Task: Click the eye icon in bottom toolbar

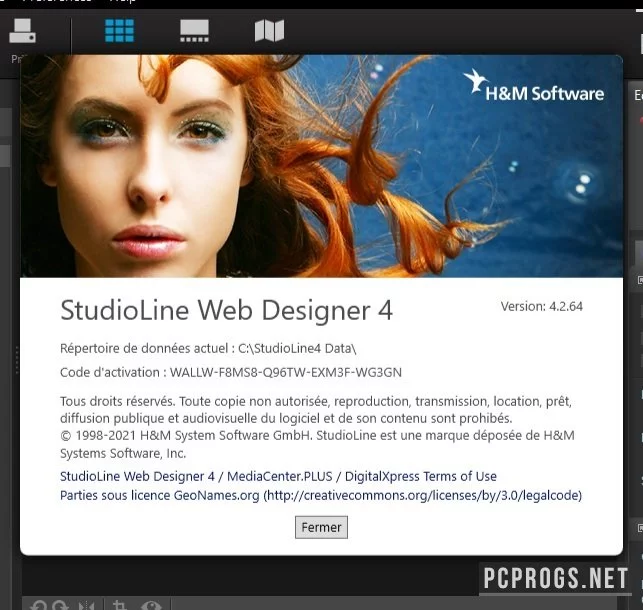Action: (x=151, y=605)
